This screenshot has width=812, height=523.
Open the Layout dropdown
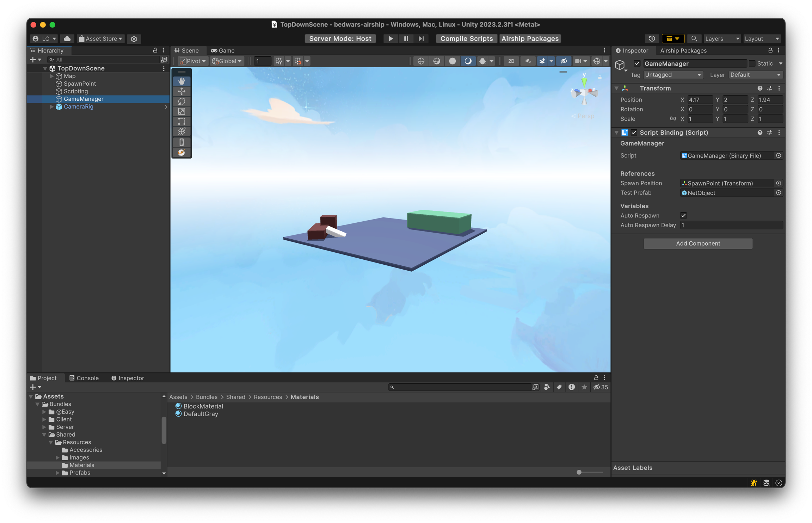tap(762, 38)
